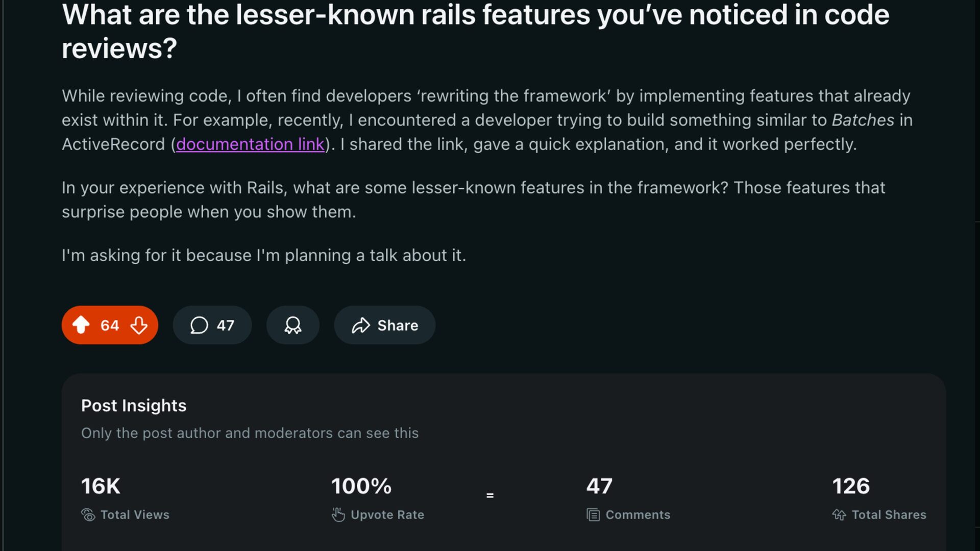This screenshot has width=980, height=551.
Task: Upvote the Rails features post
Action: [81, 325]
